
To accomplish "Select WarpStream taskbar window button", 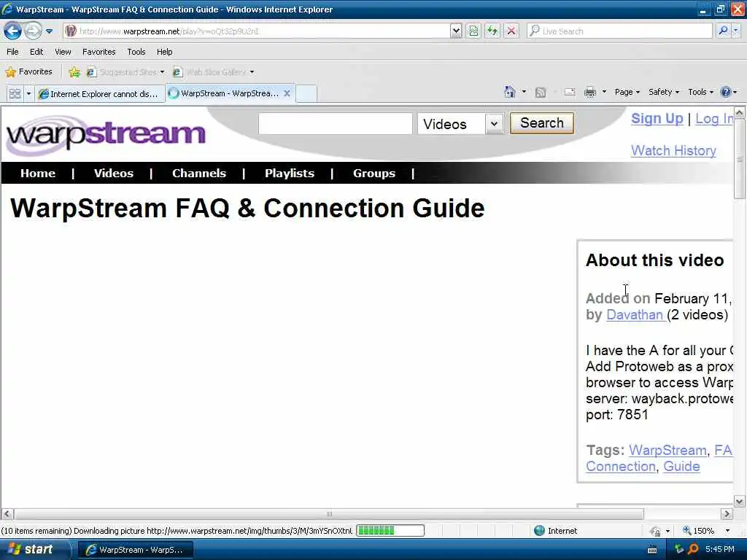I will [x=135, y=550].
